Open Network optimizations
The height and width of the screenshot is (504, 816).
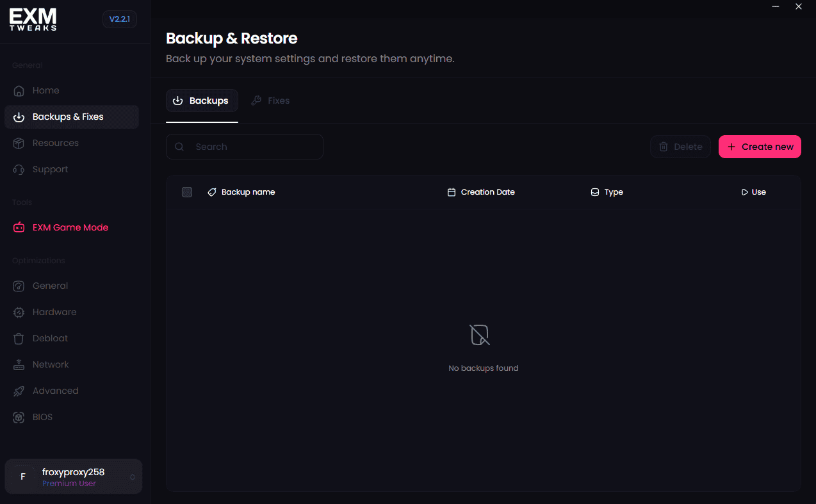[72, 364]
